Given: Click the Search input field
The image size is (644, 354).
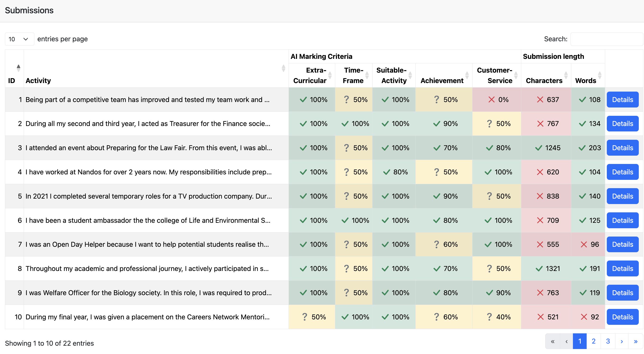Looking at the screenshot, I should (606, 39).
